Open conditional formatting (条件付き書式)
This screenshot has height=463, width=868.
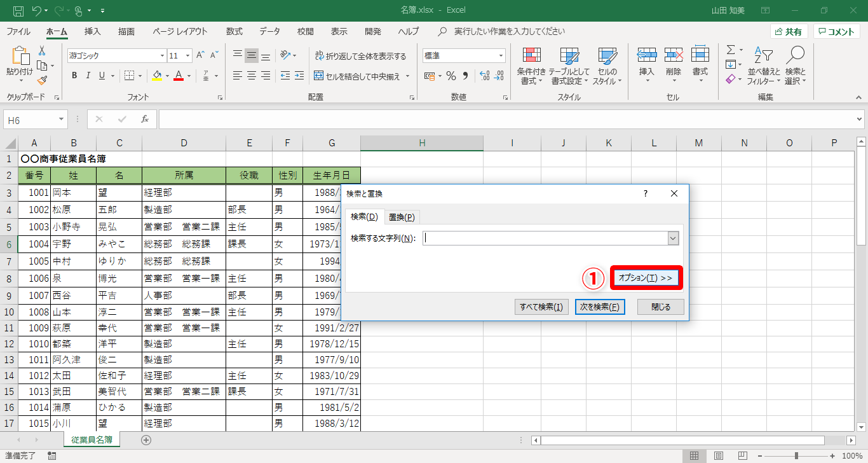[x=531, y=66]
